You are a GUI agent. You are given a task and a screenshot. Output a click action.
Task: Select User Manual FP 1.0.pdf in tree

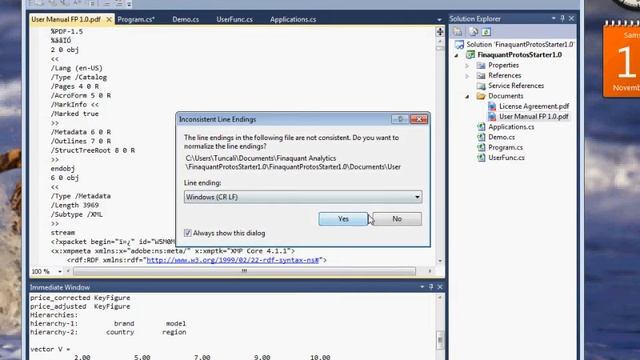pos(533,116)
